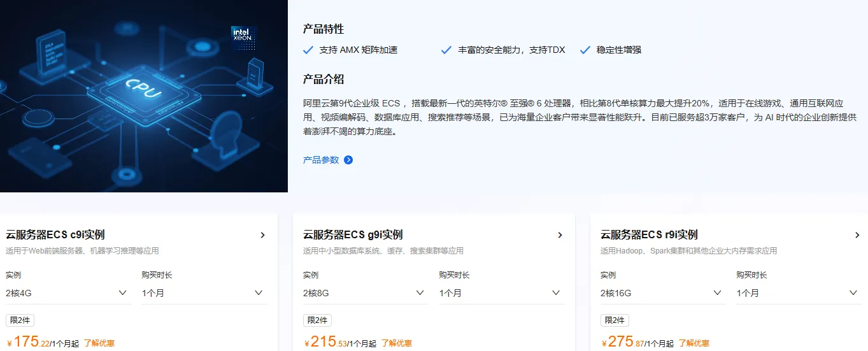
Task: Click the 产品介绍 heading
Action: pyautogui.click(x=324, y=80)
